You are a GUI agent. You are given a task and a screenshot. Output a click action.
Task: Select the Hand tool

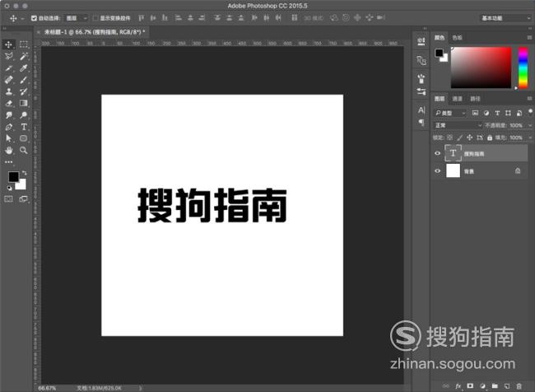pos(9,150)
